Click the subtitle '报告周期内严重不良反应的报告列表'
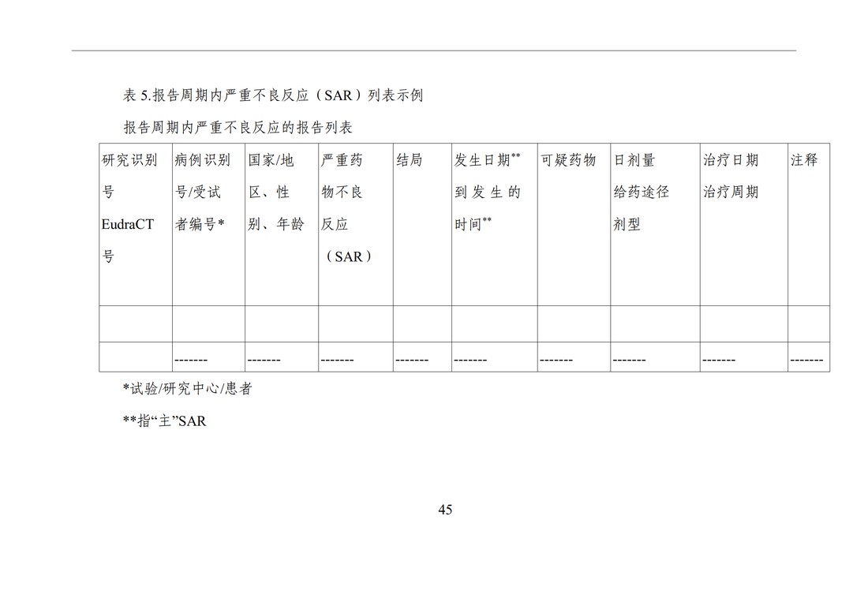Viewport: 868px width, 613px height. (238, 128)
